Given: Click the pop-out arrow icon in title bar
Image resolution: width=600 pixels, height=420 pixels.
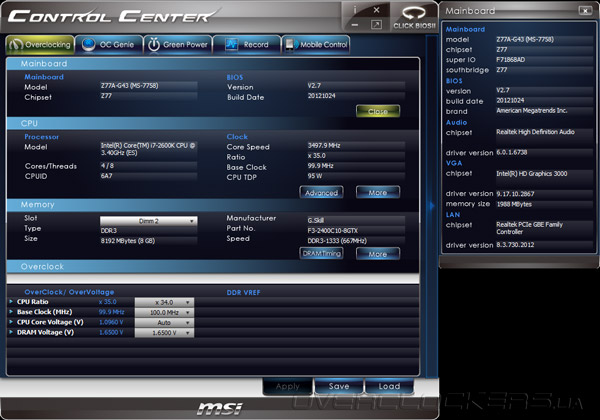Looking at the screenshot, I should (x=376, y=25).
